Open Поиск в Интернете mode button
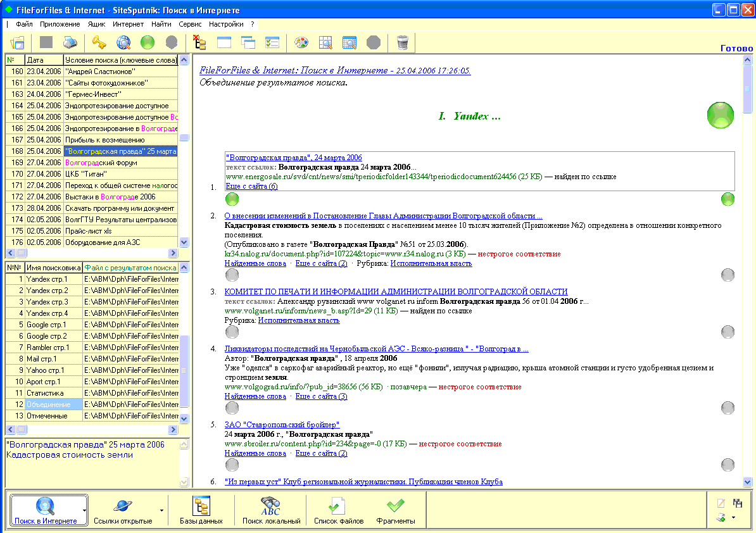 click(x=46, y=510)
